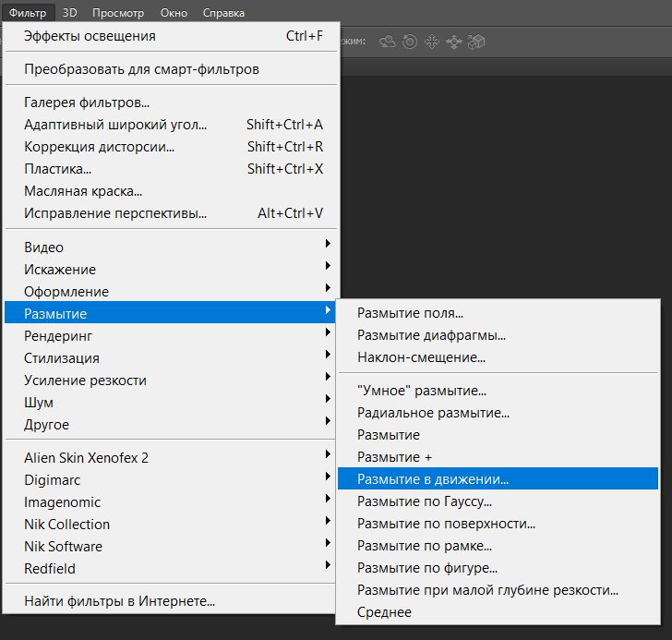This screenshot has height=640, width=672.
Task: Choose Размытие по поверхности filter
Action: 498,524
